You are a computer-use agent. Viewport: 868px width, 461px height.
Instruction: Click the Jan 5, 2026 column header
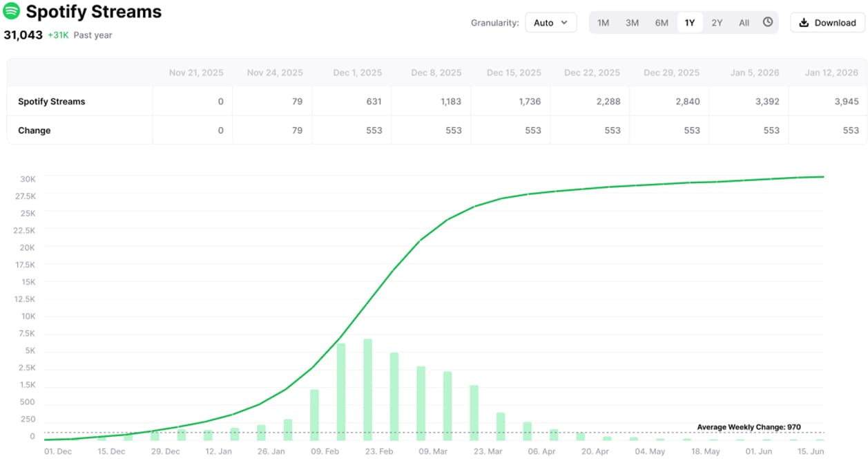coord(755,73)
